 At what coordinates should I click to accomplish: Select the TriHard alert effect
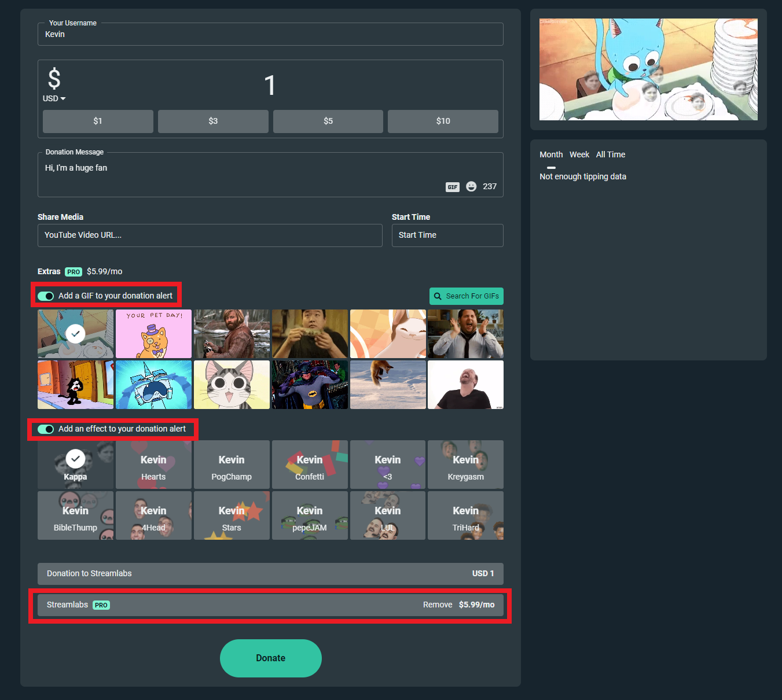tap(465, 515)
